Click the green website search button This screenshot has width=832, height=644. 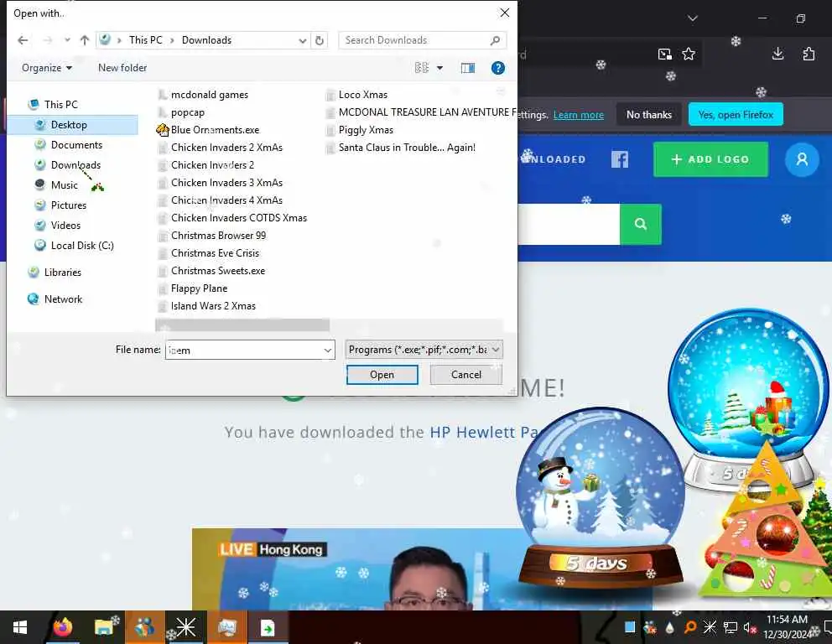pos(641,225)
